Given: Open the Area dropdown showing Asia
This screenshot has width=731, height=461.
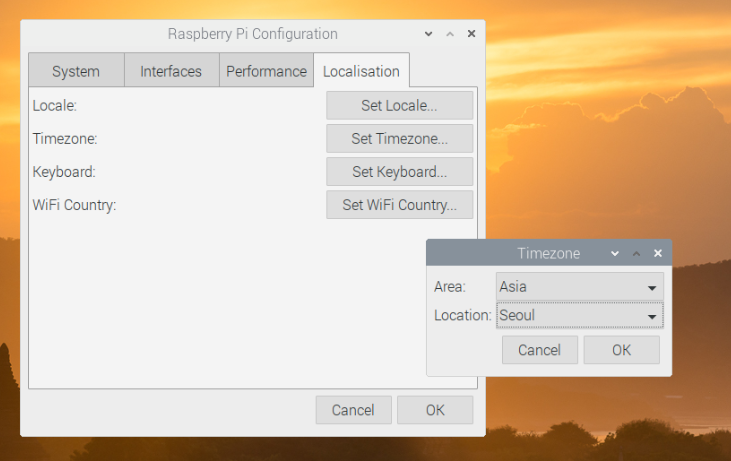Looking at the screenshot, I should click(x=579, y=286).
